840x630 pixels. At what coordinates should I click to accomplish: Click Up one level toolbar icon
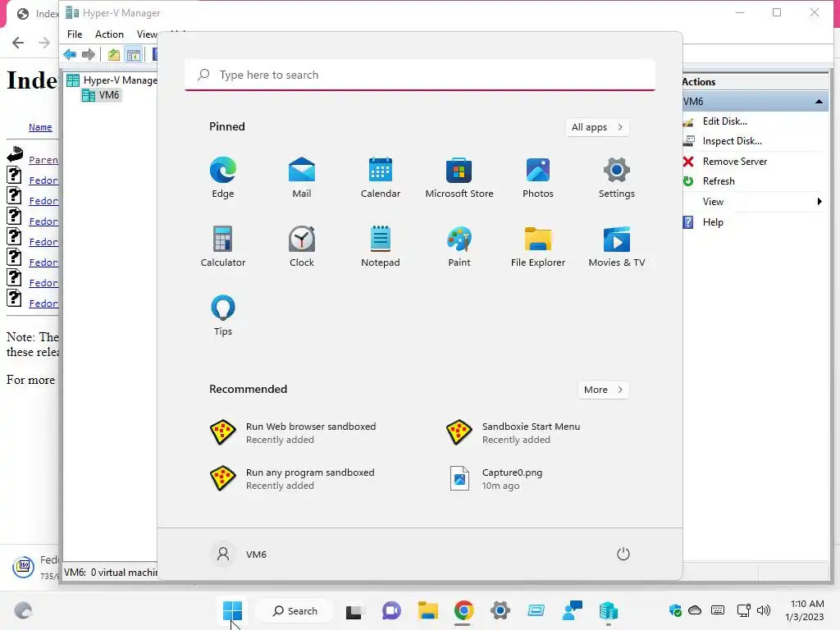coord(113,55)
